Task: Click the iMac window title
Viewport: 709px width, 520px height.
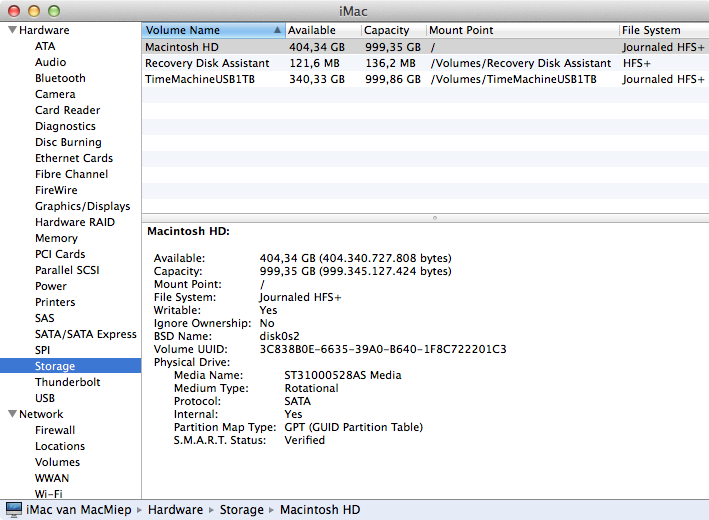Action: click(x=353, y=11)
